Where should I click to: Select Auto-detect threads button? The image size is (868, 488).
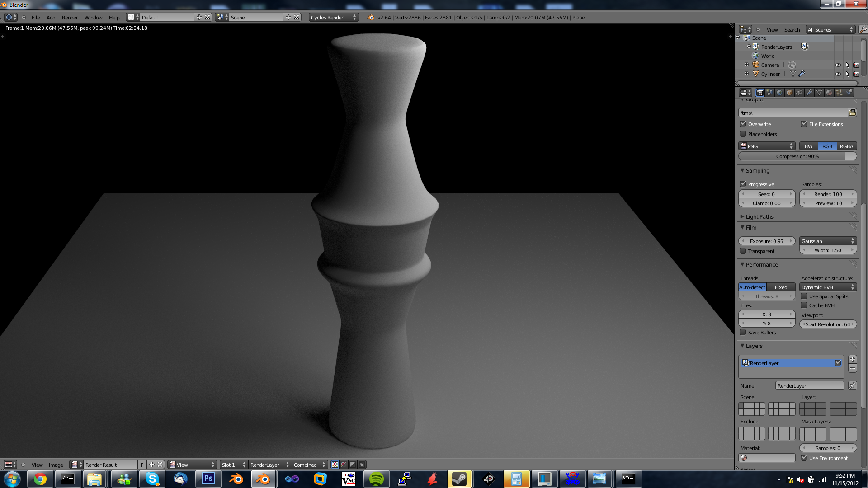point(752,286)
